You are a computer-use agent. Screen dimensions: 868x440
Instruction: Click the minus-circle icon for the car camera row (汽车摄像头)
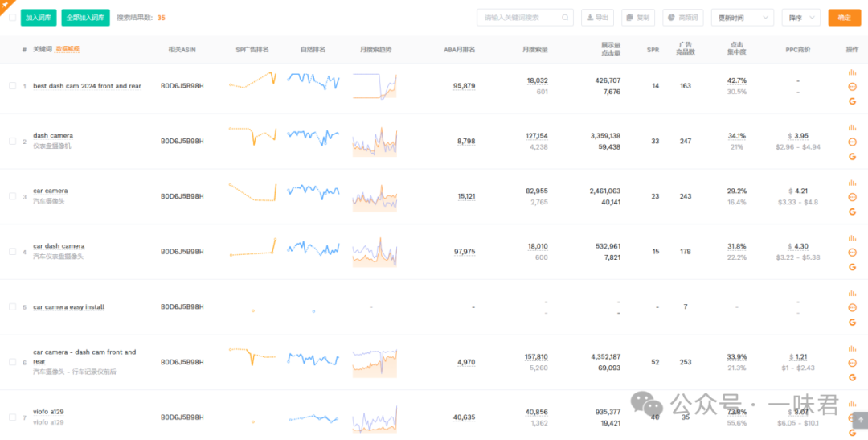click(852, 197)
